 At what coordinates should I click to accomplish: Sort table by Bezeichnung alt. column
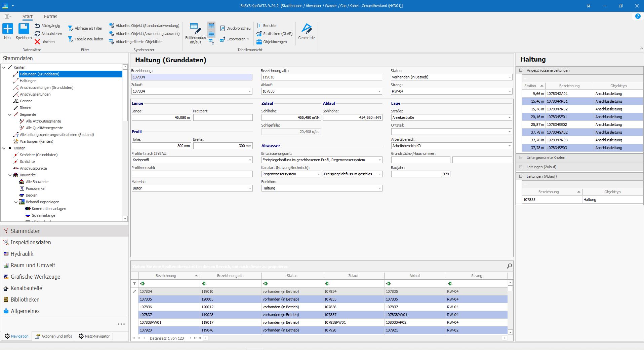[230, 276]
